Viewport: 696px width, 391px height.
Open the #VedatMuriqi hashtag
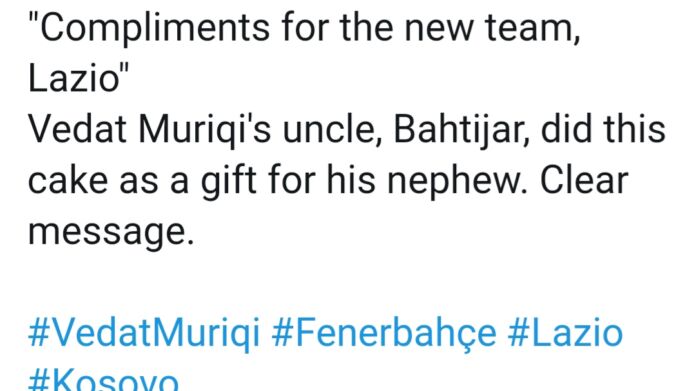point(144,333)
